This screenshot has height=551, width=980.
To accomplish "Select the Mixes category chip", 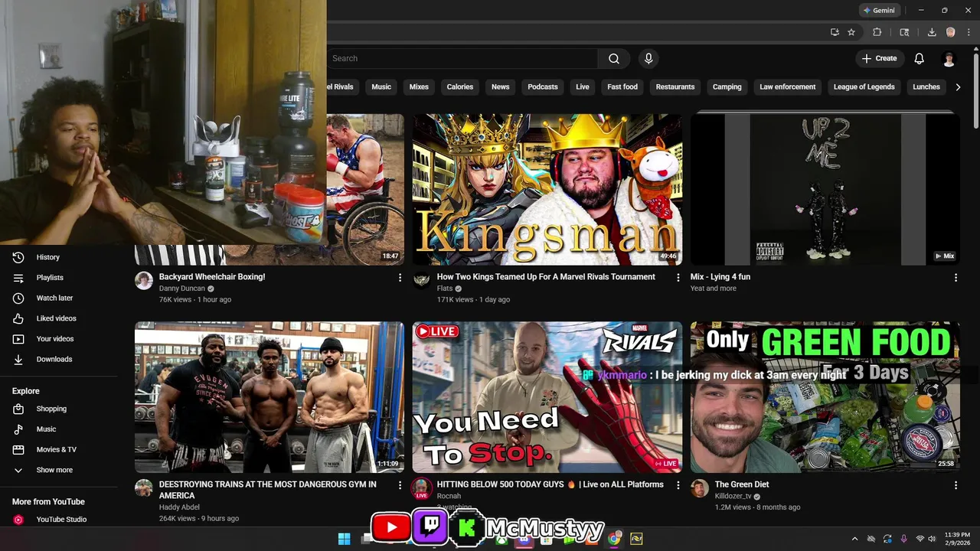I will coord(419,87).
